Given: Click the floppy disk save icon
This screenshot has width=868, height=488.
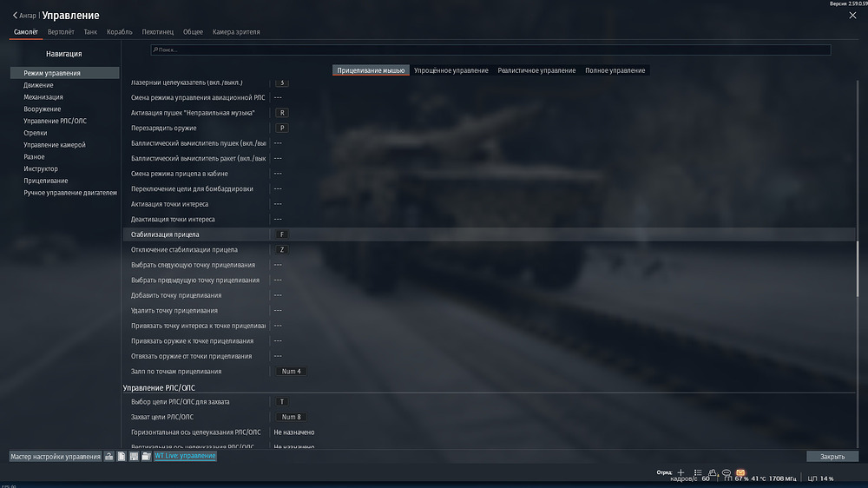Looking at the screenshot, I should point(134,457).
